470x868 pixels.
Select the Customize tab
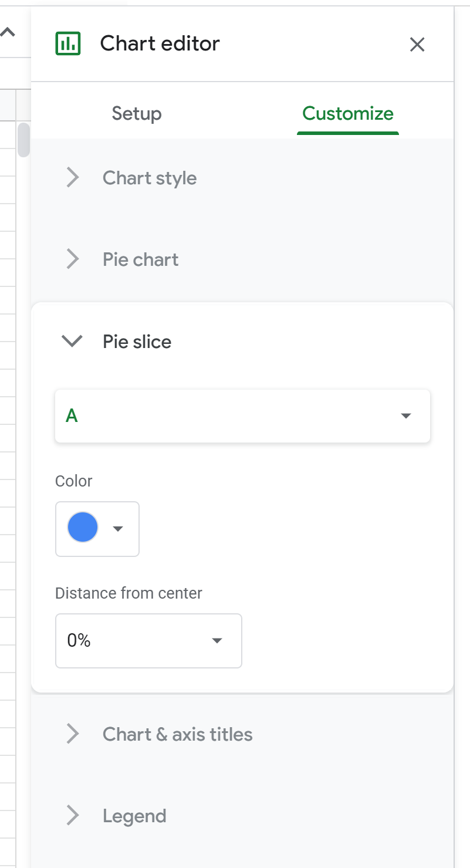pos(348,113)
